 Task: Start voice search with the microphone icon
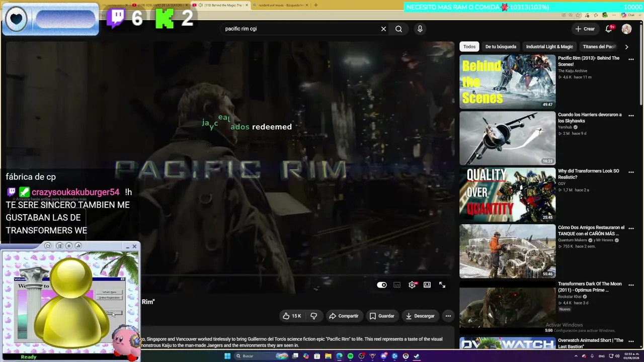click(420, 29)
